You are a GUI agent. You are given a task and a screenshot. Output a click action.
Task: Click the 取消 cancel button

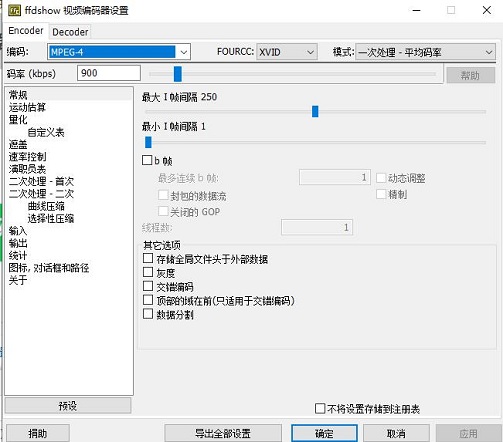[x=396, y=433]
